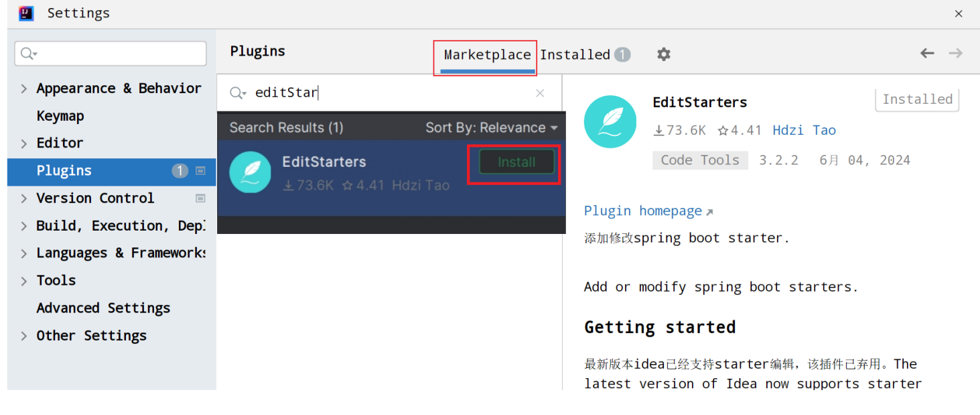Expand Build, Execution, Deployment section
Image resolution: width=980 pixels, height=415 pixels.
click(24, 226)
